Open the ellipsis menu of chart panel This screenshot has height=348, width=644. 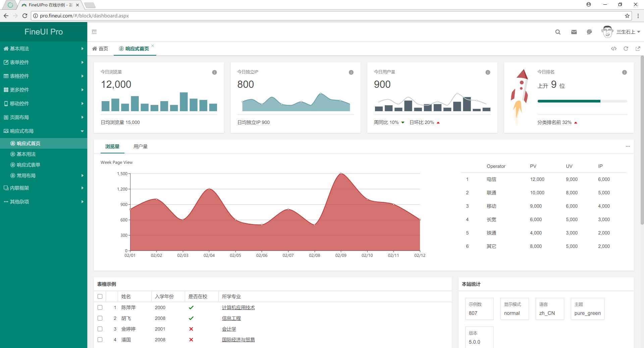pos(628,146)
